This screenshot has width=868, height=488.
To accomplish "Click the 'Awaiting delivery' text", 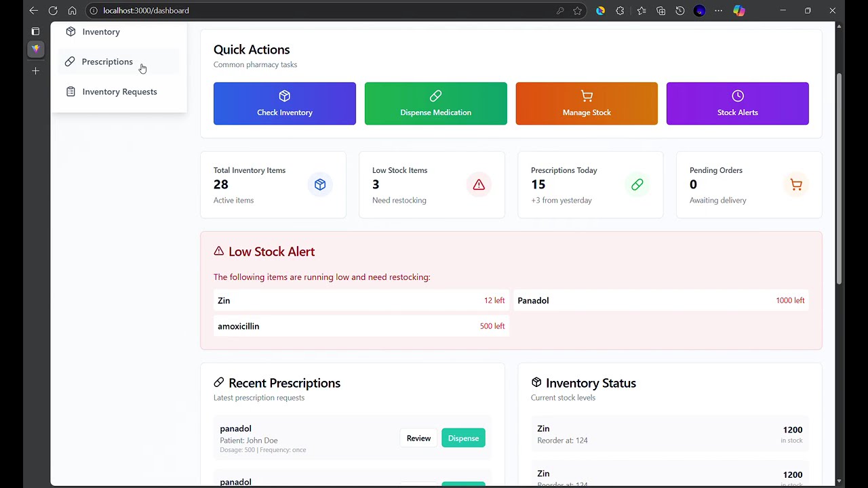I will pos(718,201).
